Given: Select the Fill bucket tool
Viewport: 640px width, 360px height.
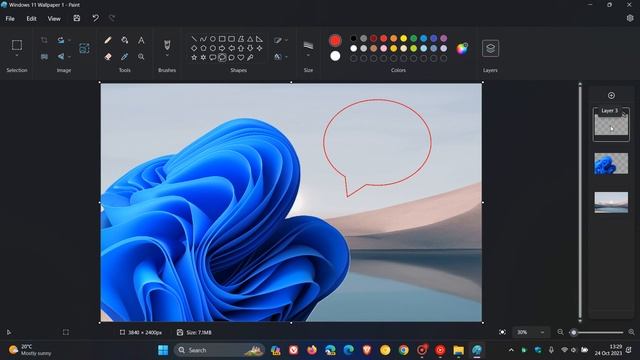Looking at the screenshot, I should click(x=124, y=40).
